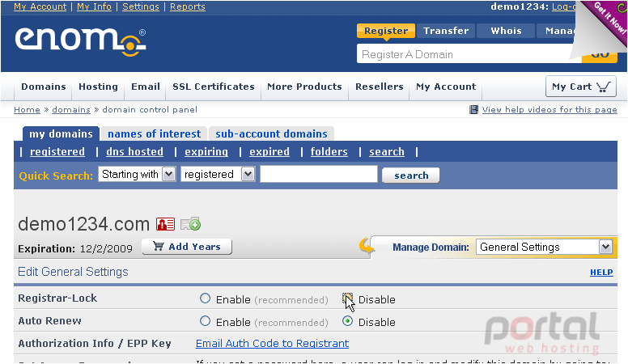
Task: Click the shopping cart icon in My Cart
Action: (x=604, y=87)
